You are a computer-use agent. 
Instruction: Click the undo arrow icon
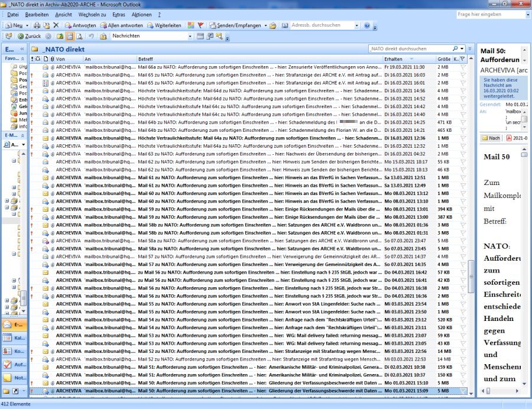[91, 36]
